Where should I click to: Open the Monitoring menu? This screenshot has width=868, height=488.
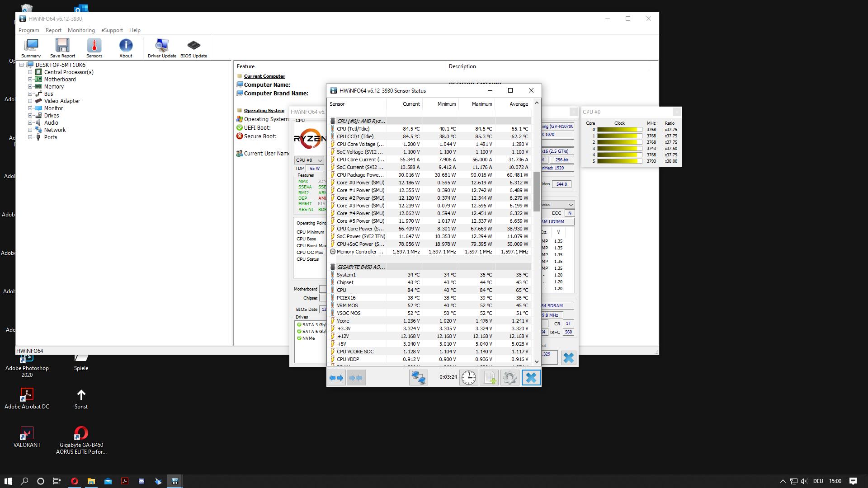tap(81, 30)
